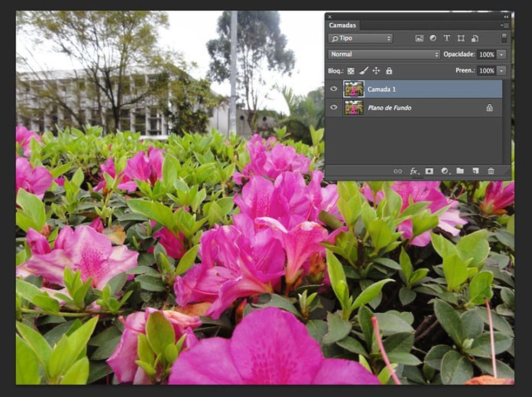532x397 pixels.
Task: Toggle lock transparent pixels
Action: point(351,71)
